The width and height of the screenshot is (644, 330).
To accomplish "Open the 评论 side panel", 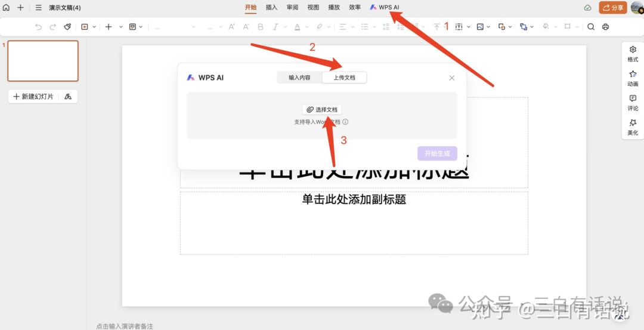I will [633, 103].
